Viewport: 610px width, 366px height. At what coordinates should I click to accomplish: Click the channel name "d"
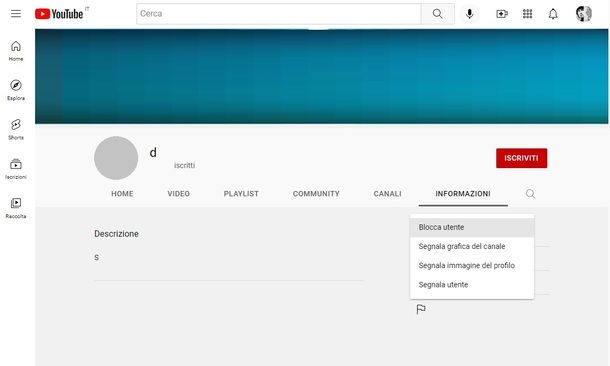(153, 152)
